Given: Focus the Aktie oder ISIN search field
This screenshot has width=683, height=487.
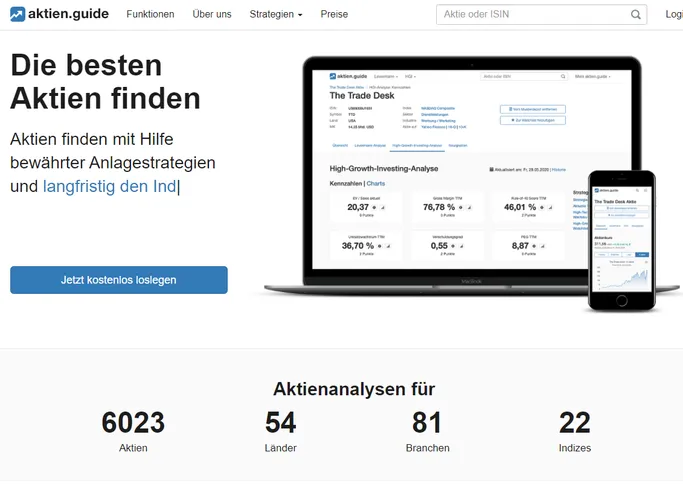Looking at the screenshot, I should pyautogui.click(x=541, y=14).
